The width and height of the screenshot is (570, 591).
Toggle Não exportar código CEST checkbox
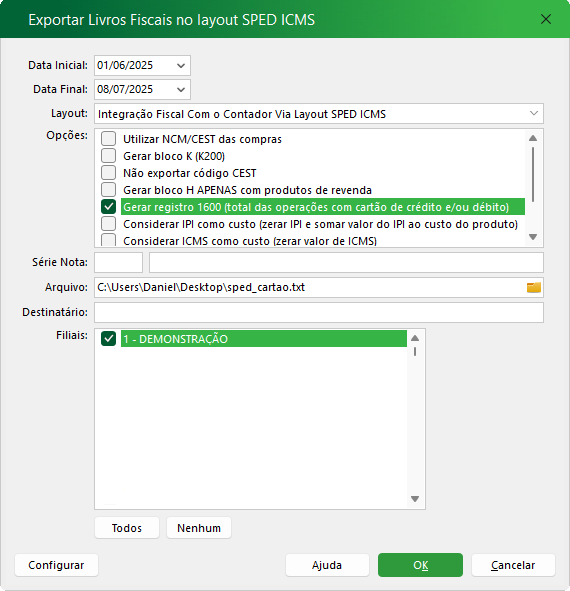[x=108, y=173]
